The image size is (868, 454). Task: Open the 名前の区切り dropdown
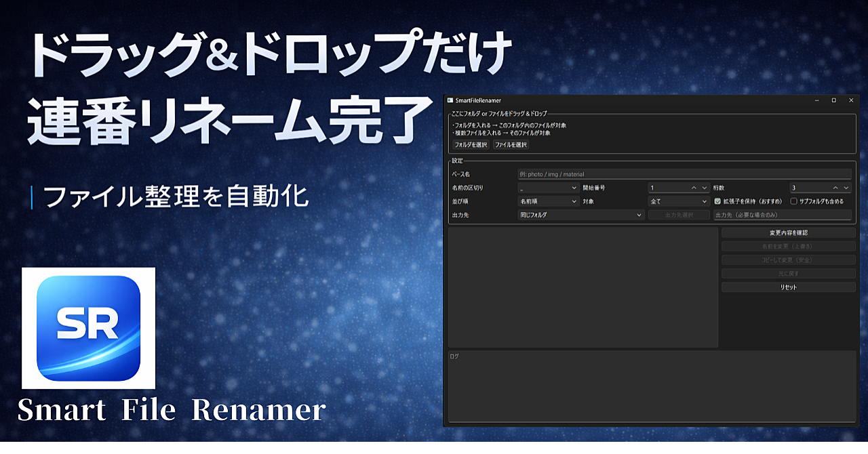click(x=549, y=188)
